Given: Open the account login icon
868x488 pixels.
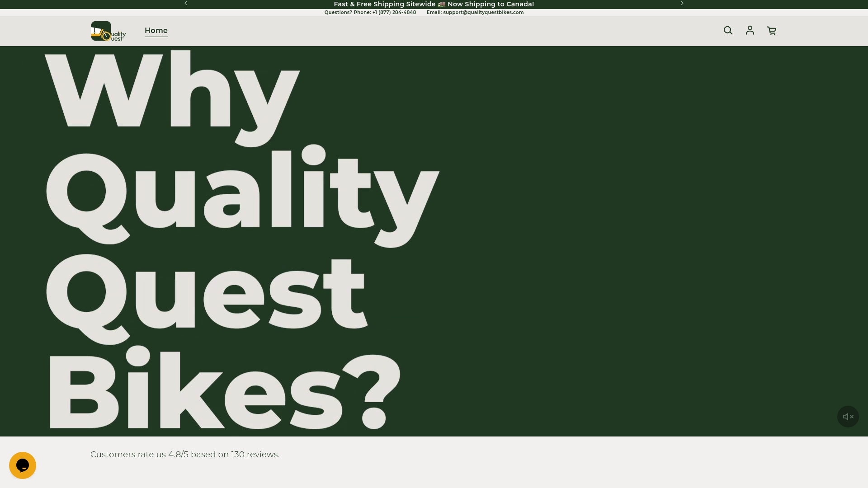Looking at the screenshot, I should click(750, 30).
